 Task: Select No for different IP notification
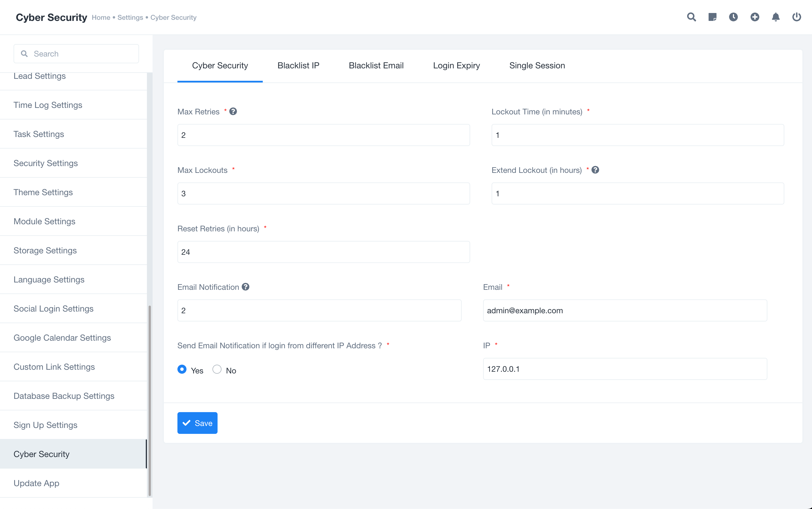pos(217,369)
